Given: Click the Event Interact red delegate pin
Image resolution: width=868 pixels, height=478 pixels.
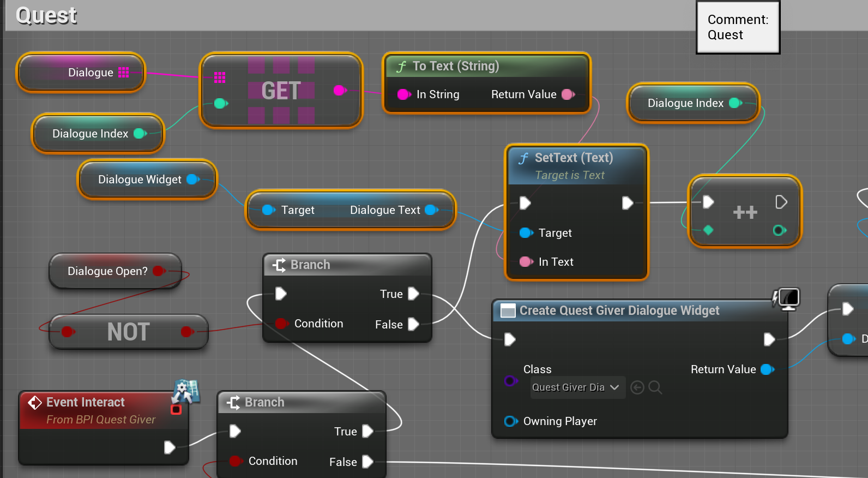Looking at the screenshot, I should coord(176,409).
